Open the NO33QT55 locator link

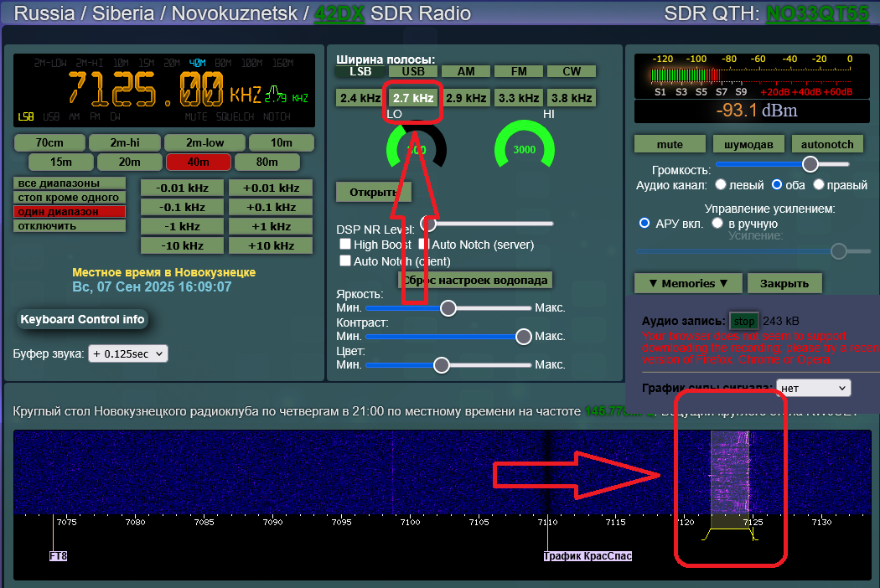818,13
